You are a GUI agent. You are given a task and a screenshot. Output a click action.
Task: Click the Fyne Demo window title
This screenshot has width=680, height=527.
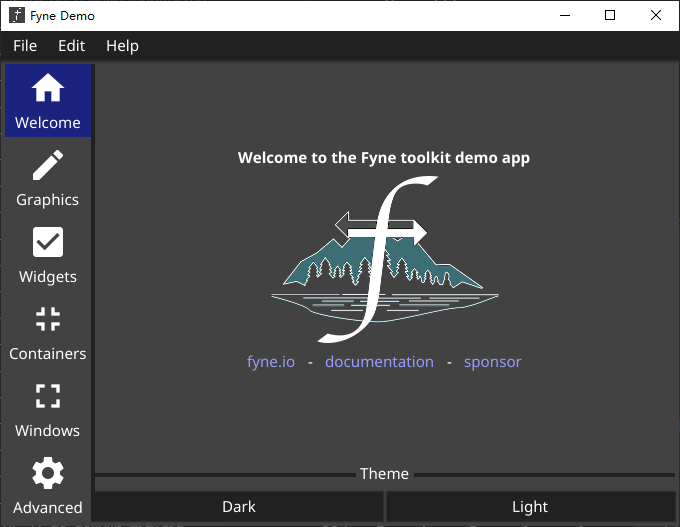point(62,16)
